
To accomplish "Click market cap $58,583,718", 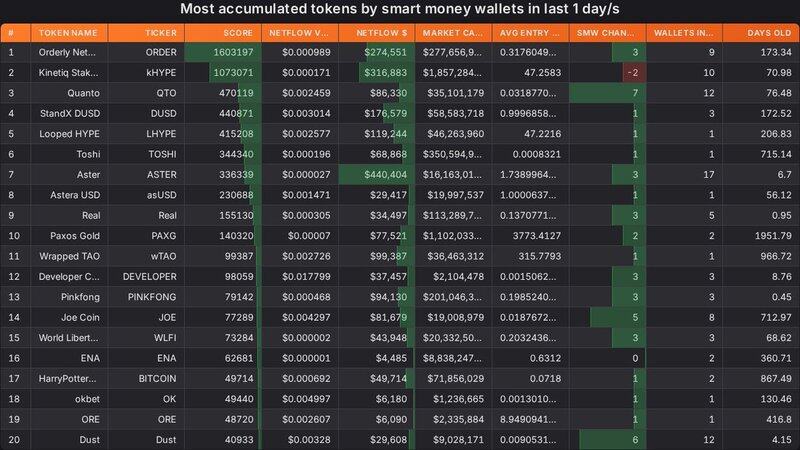I will pyautogui.click(x=456, y=113).
